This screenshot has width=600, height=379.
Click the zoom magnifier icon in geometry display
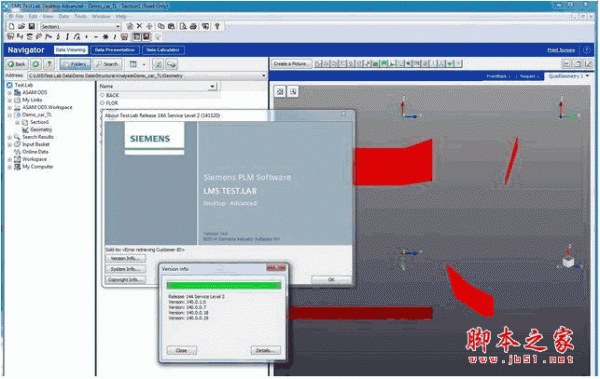click(293, 91)
